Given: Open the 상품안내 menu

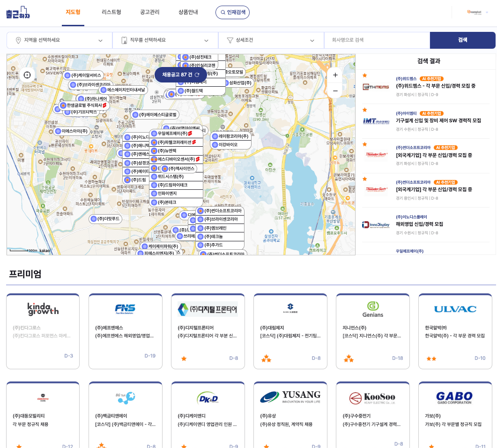Looking at the screenshot, I should pos(188,12).
